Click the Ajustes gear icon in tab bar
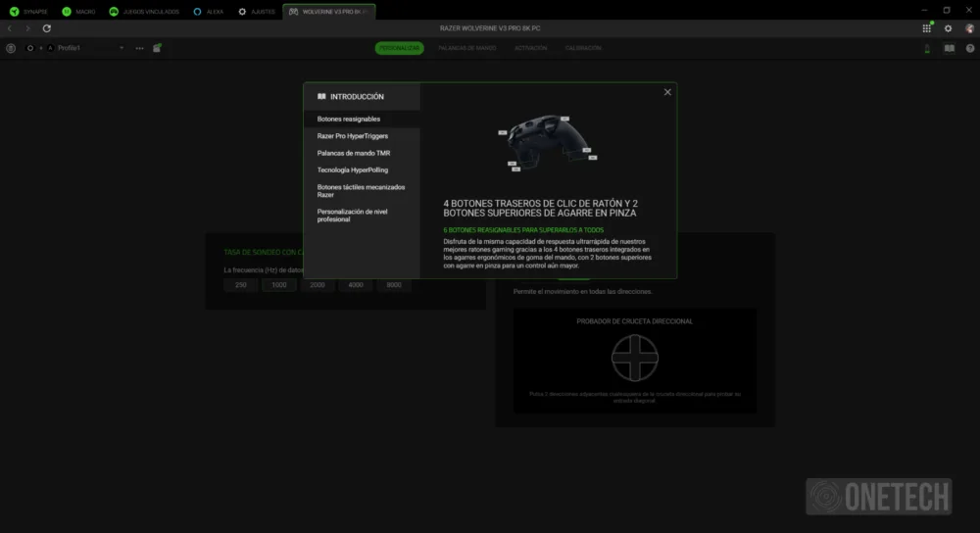Viewport: 980px width, 533px height. [x=242, y=11]
